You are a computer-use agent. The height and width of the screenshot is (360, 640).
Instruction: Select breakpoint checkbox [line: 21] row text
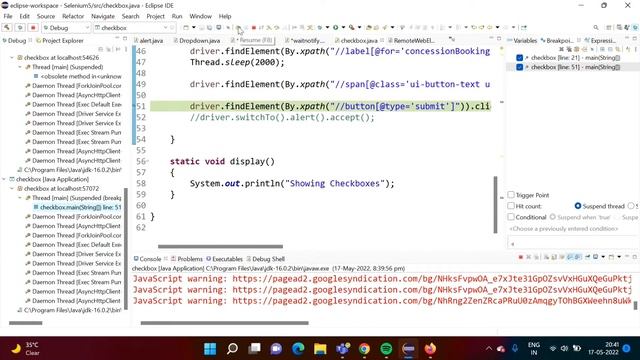point(576,58)
